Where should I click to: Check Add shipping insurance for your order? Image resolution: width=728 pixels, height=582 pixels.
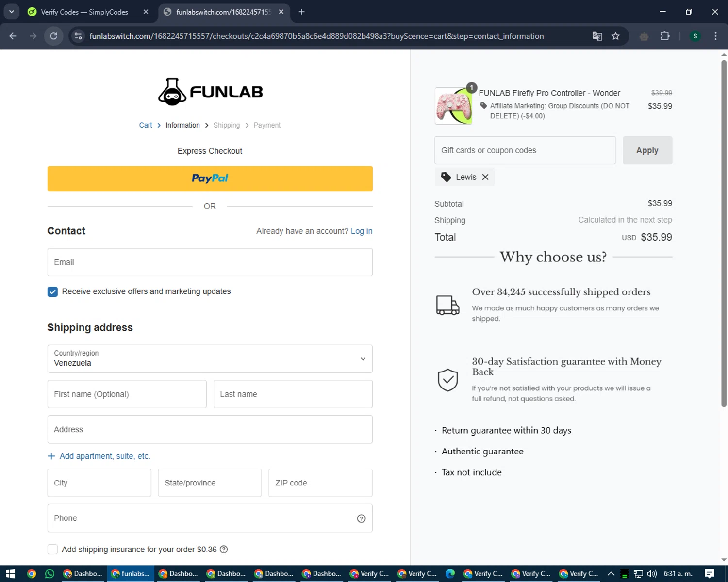click(52, 550)
